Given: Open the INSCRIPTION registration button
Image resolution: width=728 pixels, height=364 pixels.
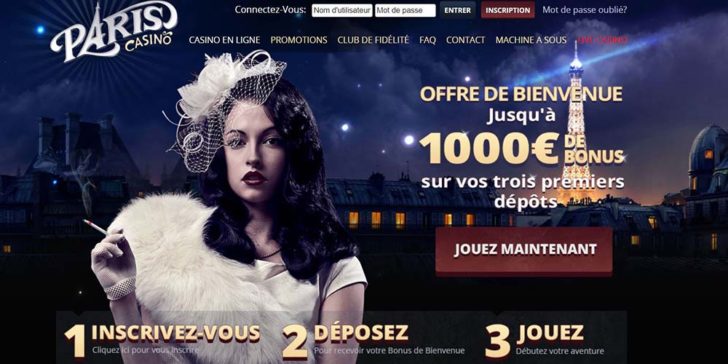Looking at the screenshot, I should point(507,10).
